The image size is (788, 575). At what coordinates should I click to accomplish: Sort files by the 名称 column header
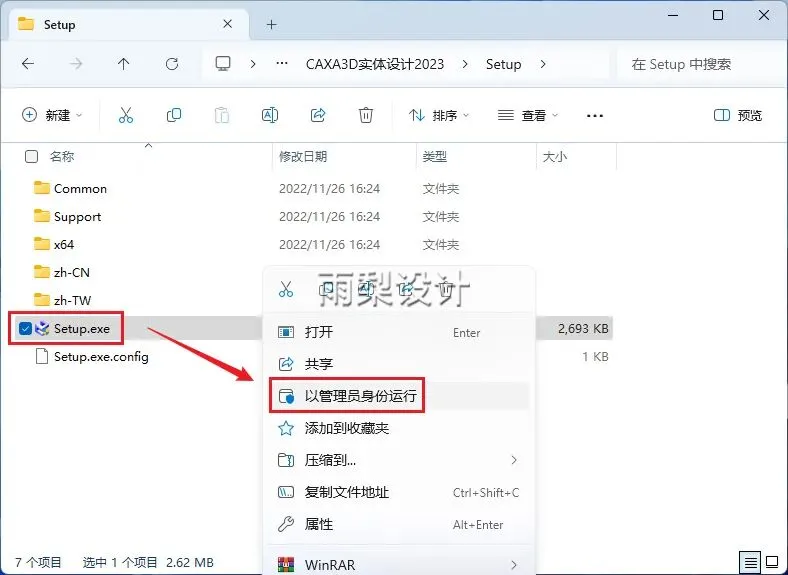62,157
